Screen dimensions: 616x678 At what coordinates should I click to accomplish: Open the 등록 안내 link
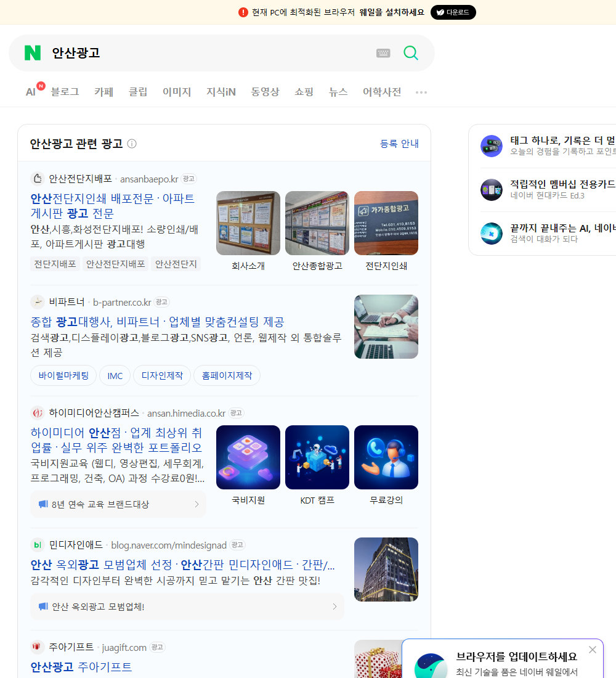click(399, 144)
